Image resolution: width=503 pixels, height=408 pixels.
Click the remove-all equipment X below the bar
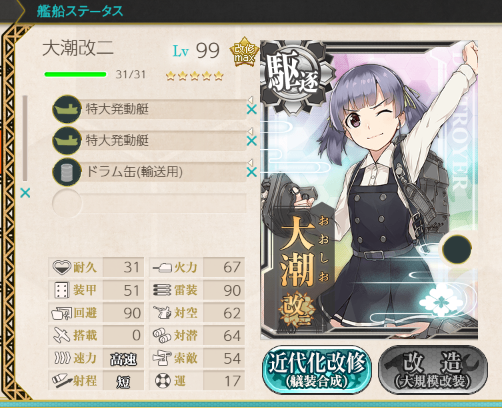pyautogui.click(x=25, y=193)
